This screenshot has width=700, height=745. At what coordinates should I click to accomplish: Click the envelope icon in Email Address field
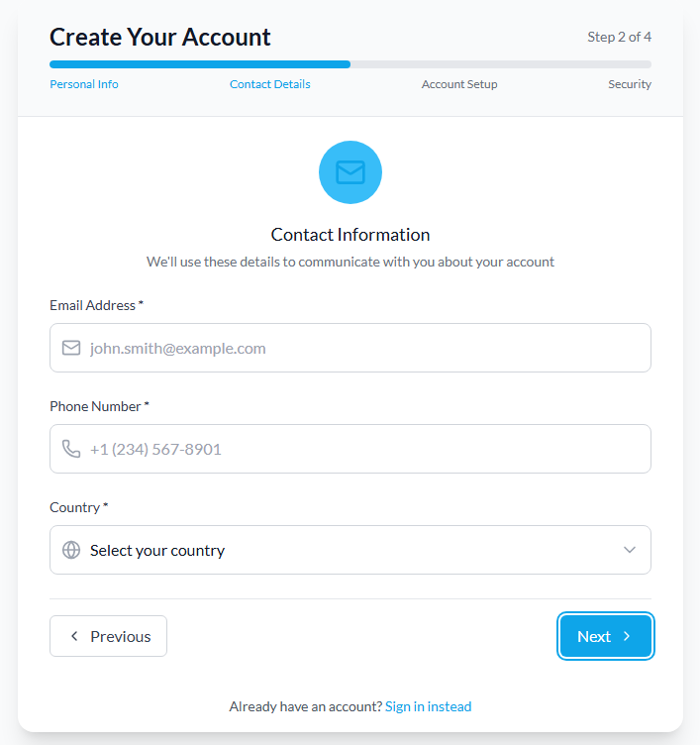71,348
